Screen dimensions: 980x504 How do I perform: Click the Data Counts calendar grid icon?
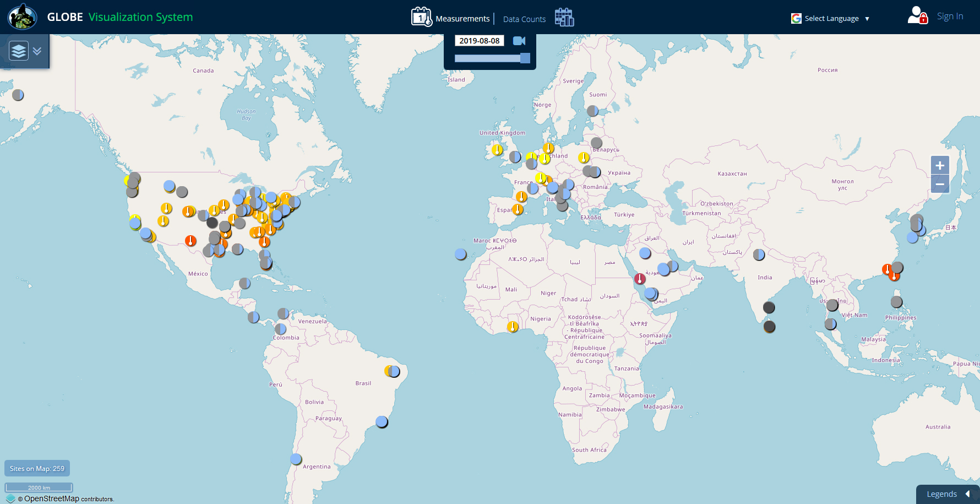click(x=564, y=17)
